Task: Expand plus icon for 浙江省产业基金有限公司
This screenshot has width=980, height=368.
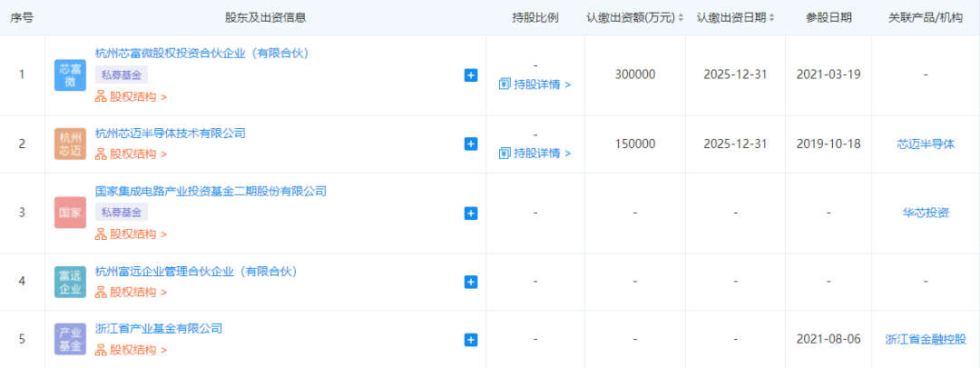Action: point(471,339)
